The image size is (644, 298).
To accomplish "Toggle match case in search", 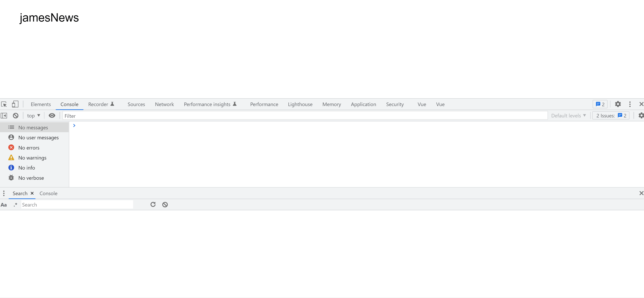I will (4, 204).
